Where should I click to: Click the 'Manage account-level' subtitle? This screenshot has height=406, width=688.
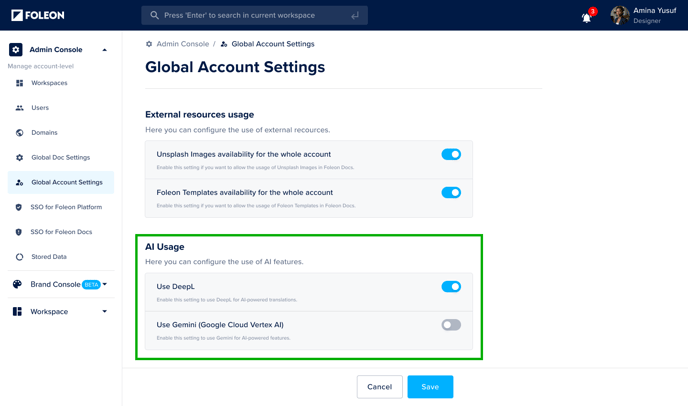coord(40,66)
